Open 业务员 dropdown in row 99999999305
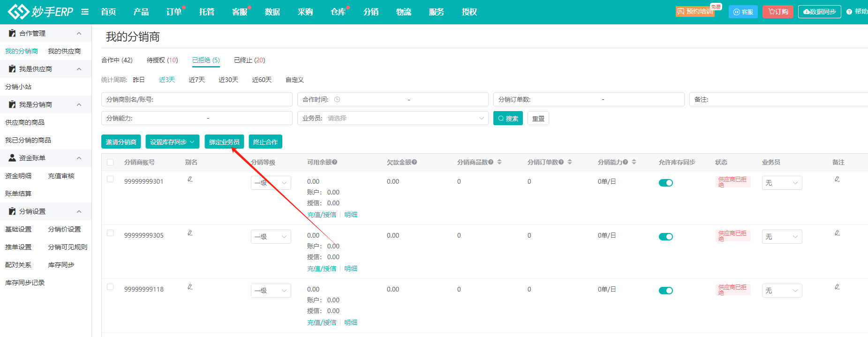 pos(782,237)
